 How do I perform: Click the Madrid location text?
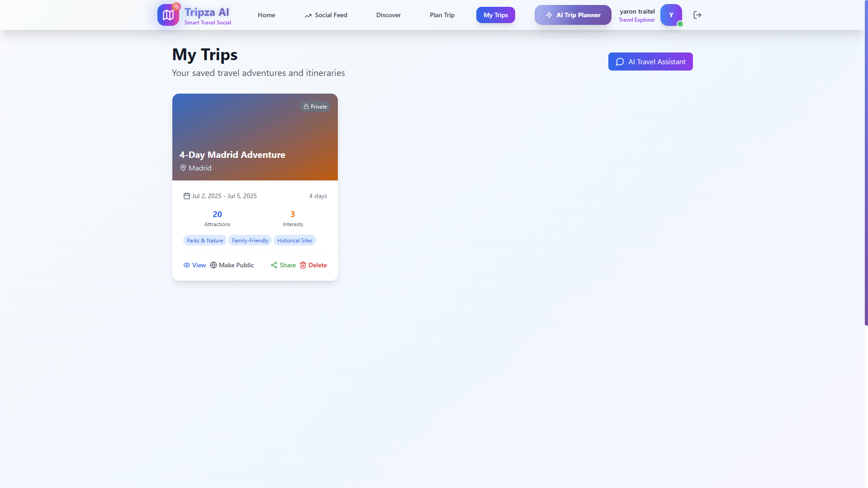[x=200, y=168]
